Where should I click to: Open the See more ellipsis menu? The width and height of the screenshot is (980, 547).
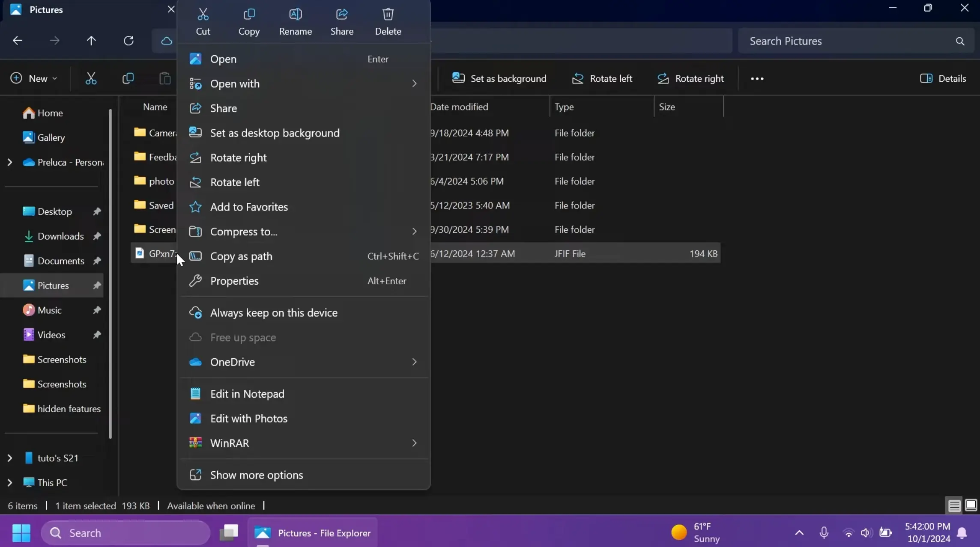click(x=757, y=79)
